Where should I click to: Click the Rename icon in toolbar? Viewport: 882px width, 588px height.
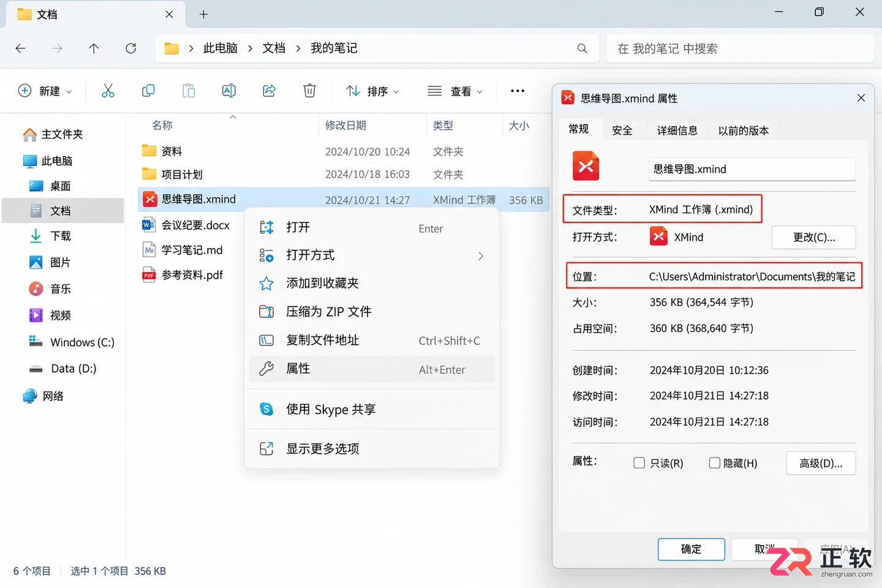228,91
